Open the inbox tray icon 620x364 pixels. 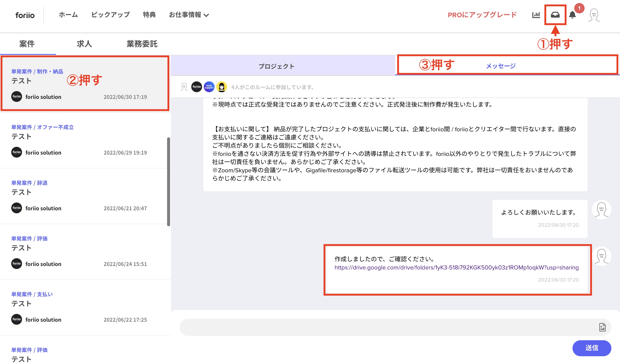coord(555,15)
